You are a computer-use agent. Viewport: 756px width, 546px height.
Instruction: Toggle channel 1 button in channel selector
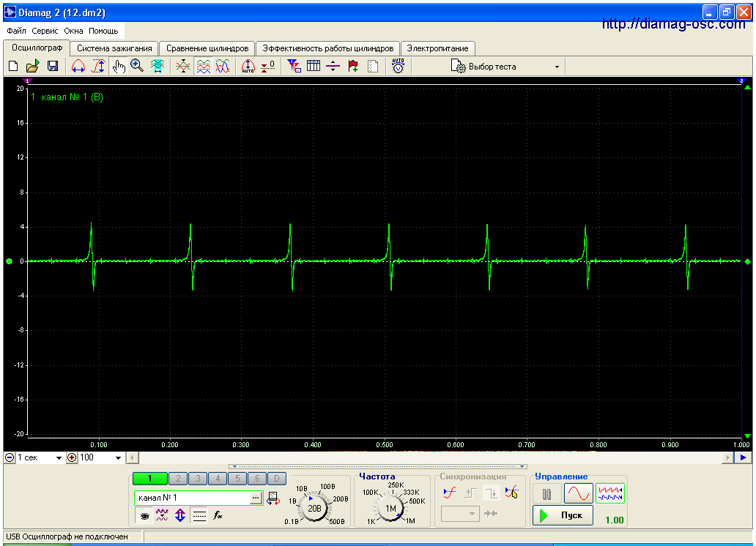pos(150,479)
